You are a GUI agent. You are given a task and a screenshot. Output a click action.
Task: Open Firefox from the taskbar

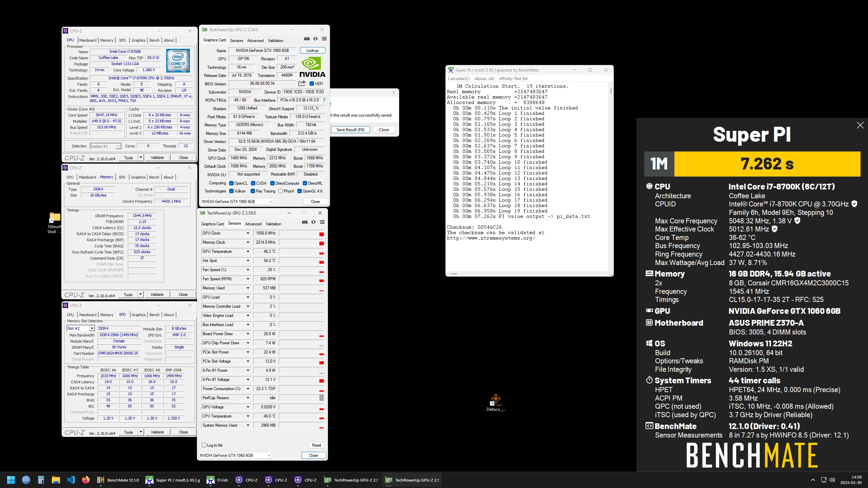click(86, 480)
